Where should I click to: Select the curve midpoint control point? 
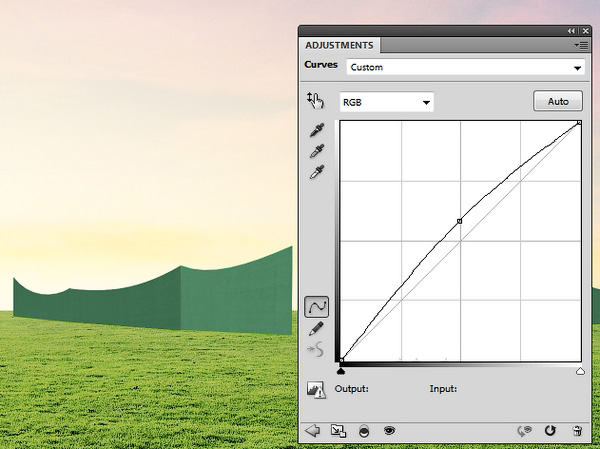pos(460,221)
